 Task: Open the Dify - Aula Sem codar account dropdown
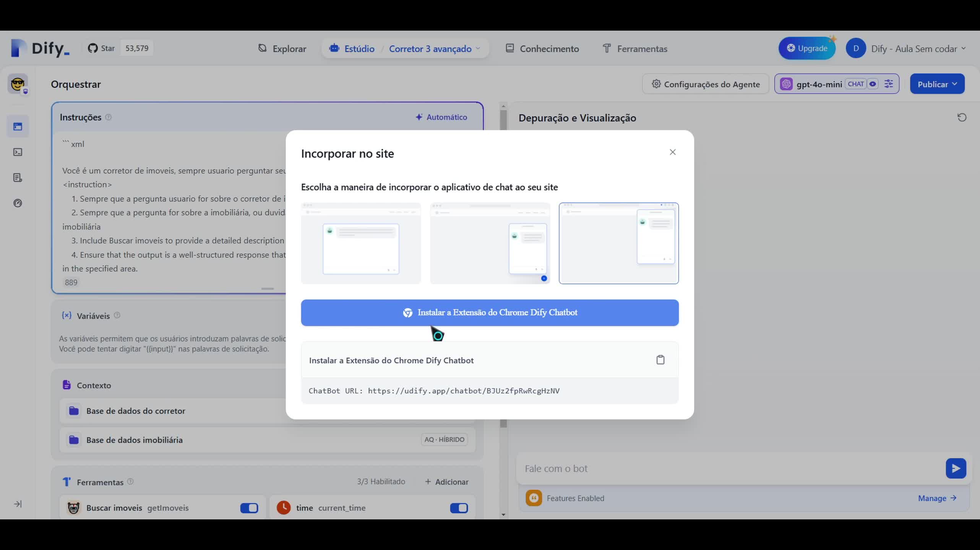918,48
